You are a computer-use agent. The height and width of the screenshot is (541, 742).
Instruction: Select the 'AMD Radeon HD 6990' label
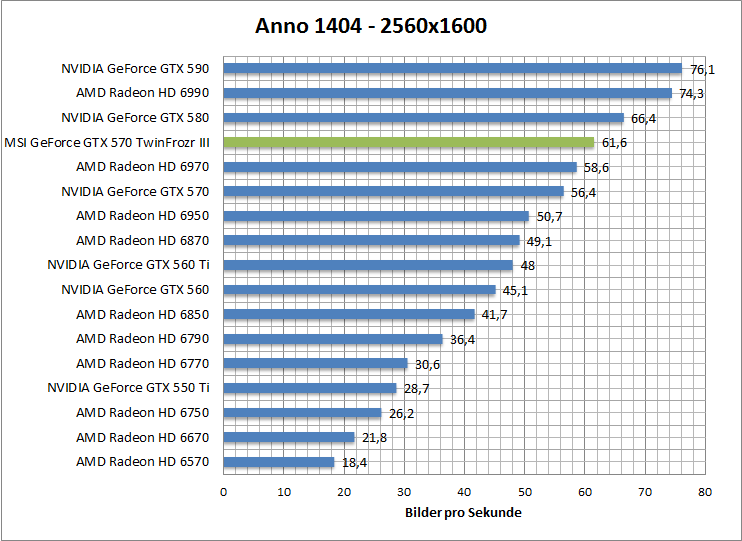pos(142,93)
